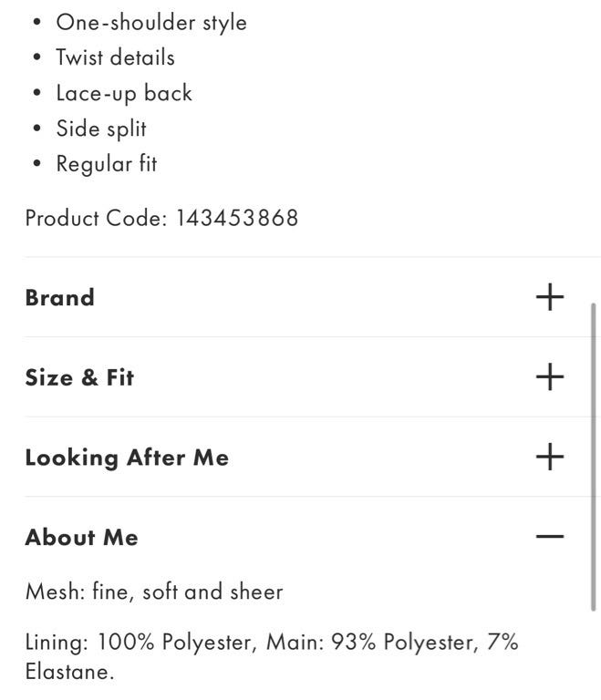Viewport: 601px width, 700px height.
Task: Select the Twist details bullet item
Action: (115, 57)
